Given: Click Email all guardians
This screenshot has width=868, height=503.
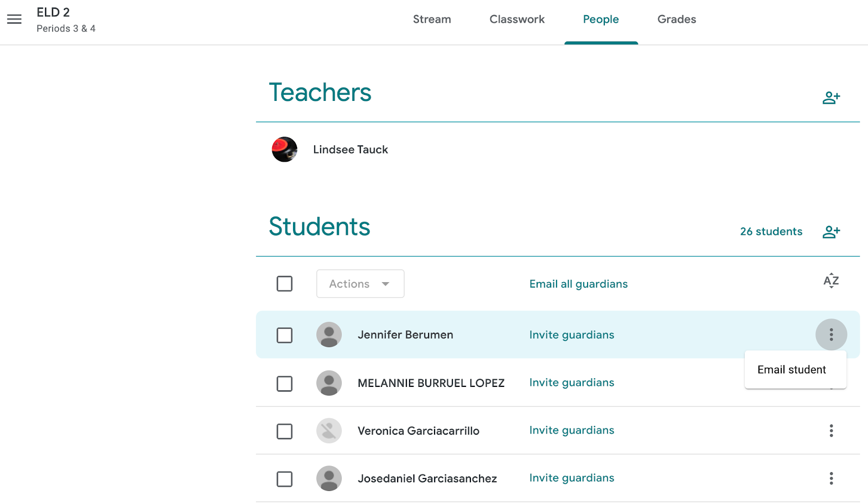Looking at the screenshot, I should click(578, 284).
